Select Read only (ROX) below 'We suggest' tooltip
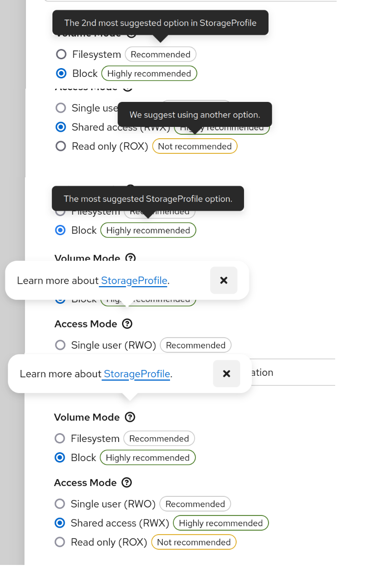 pyautogui.click(x=61, y=146)
